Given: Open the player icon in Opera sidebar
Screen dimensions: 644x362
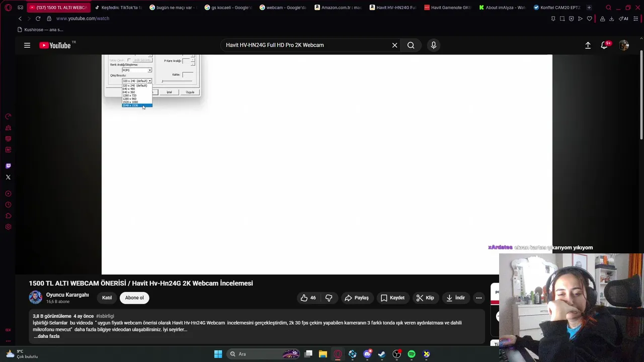Looking at the screenshot, I should (x=8, y=194).
